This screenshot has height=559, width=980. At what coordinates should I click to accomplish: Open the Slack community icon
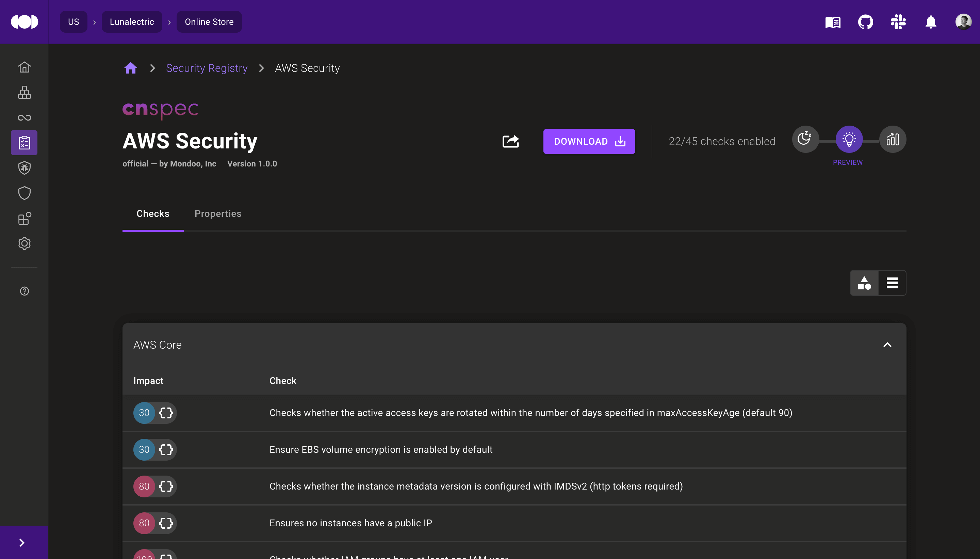coord(898,22)
